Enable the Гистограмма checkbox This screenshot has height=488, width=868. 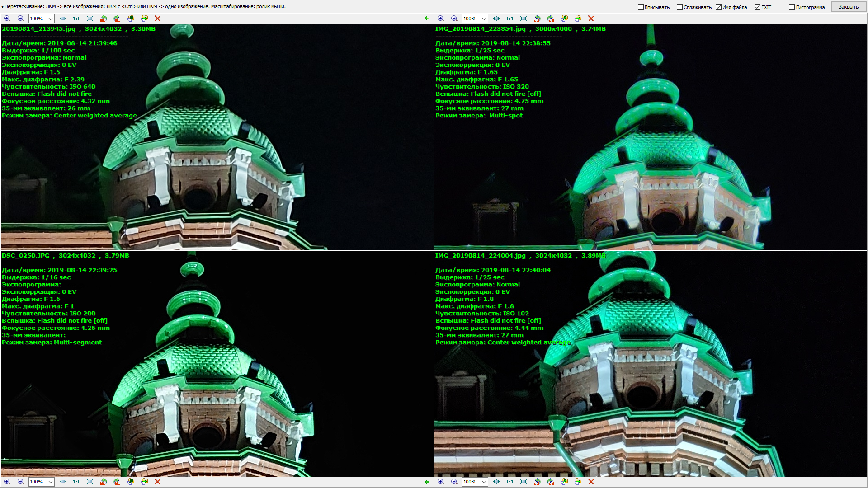(x=792, y=7)
